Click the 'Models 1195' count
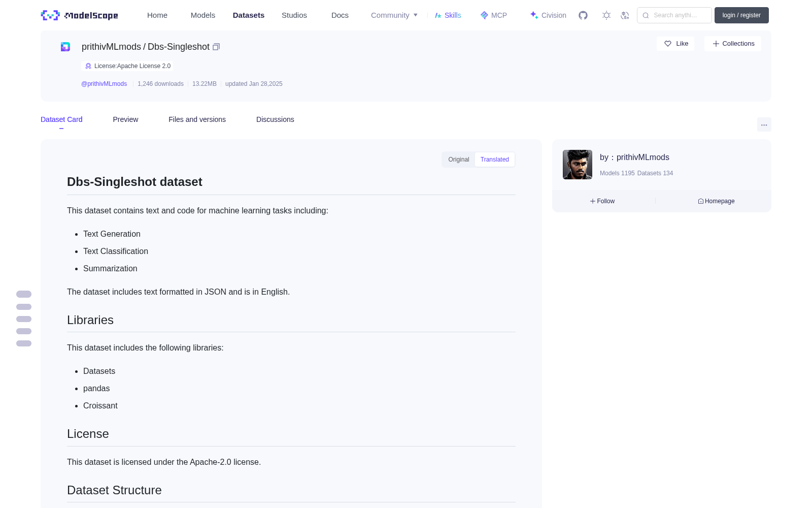This screenshot has height=508, width=812. pyautogui.click(x=617, y=173)
